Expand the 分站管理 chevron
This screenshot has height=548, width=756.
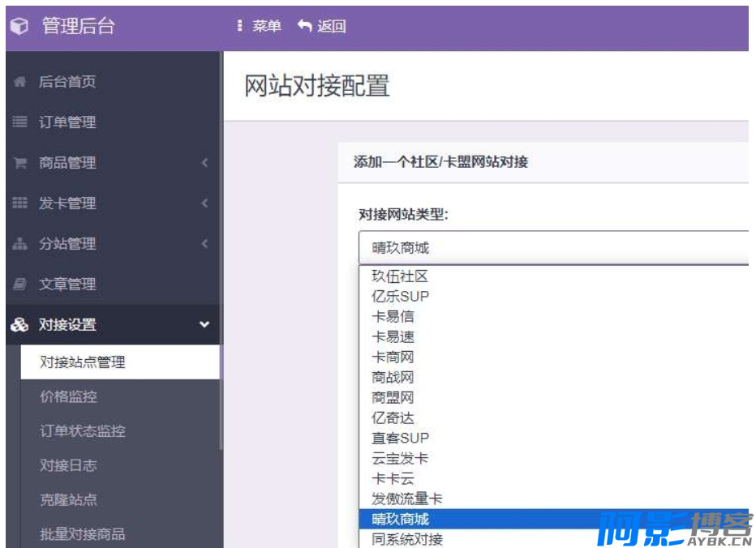205,243
